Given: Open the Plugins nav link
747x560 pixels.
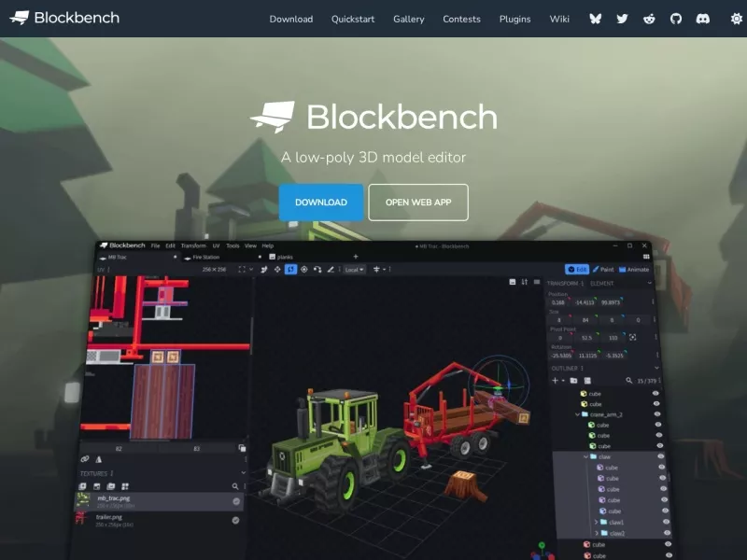Looking at the screenshot, I should point(515,19).
